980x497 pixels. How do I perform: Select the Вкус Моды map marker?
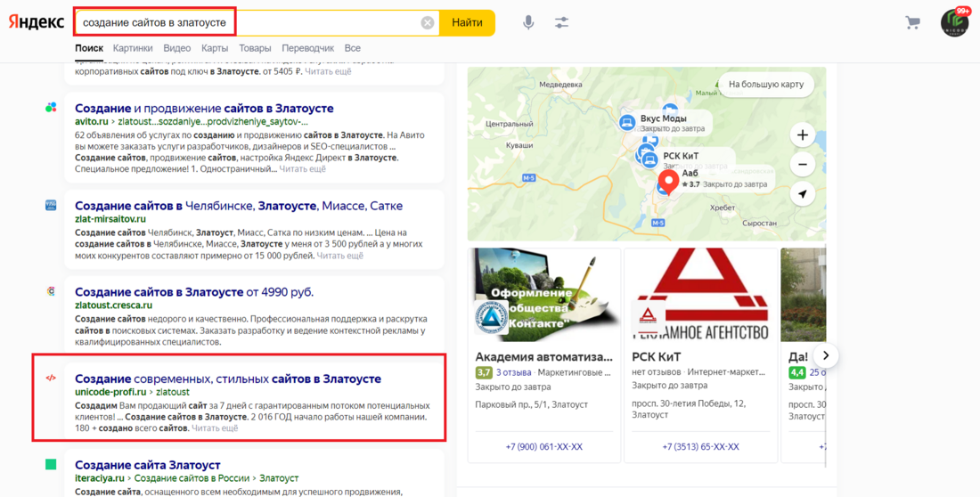627,123
